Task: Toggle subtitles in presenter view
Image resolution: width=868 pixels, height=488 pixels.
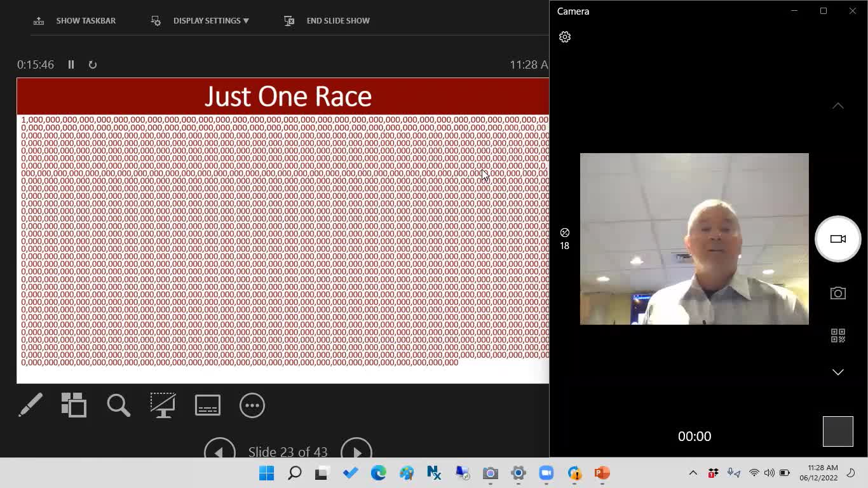Action: 208,405
